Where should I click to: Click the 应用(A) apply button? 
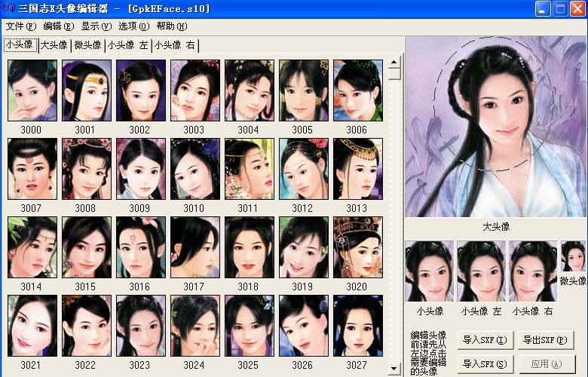[x=547, y=364]
